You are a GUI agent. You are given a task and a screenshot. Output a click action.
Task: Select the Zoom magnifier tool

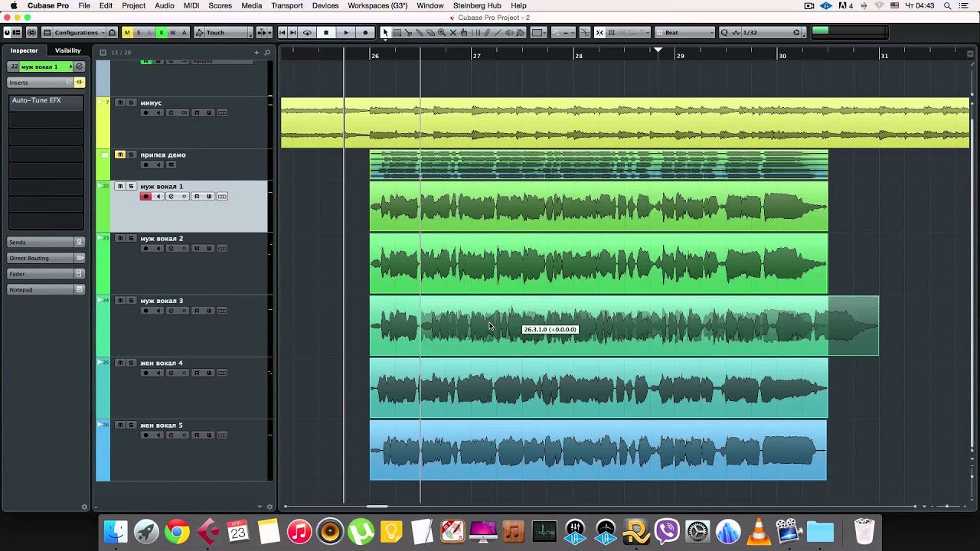[442, 32]
